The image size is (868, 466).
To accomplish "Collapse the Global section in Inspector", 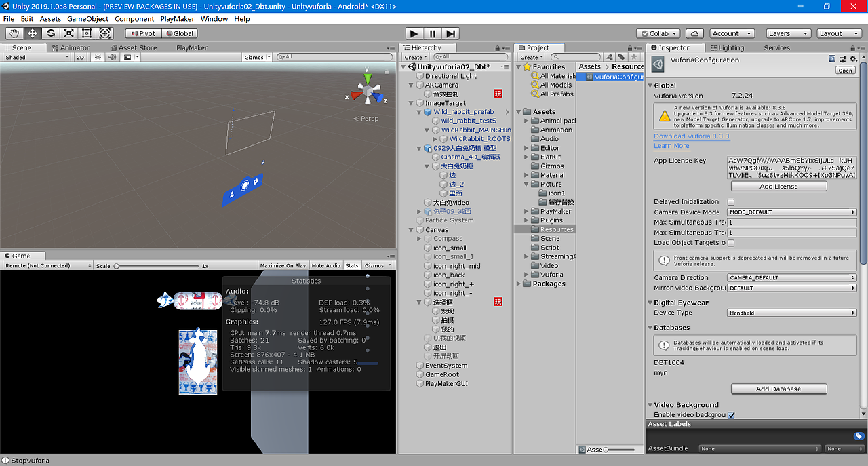I will 650,86.
